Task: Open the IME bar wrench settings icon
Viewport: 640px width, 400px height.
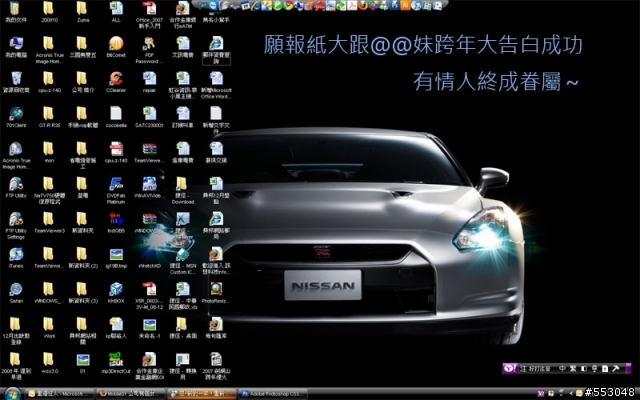Action: (616, 369)
